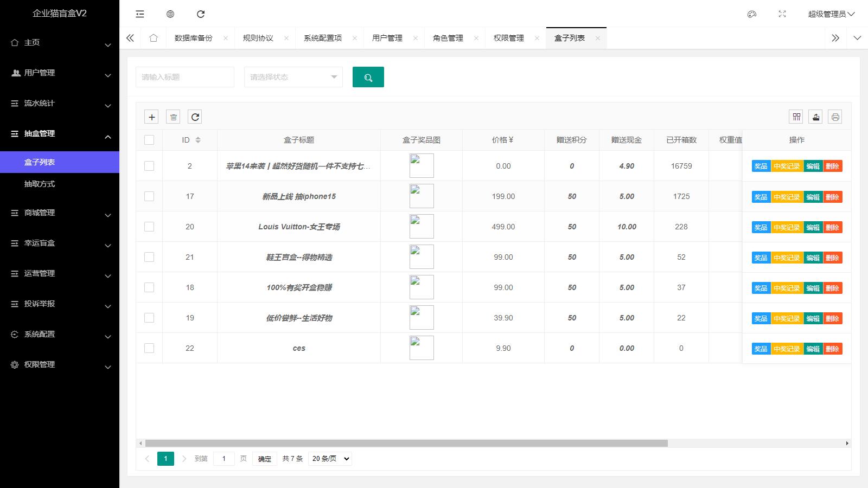868x488 pixels.
Task: Click the batch delete trash icon
Action: 173,117
